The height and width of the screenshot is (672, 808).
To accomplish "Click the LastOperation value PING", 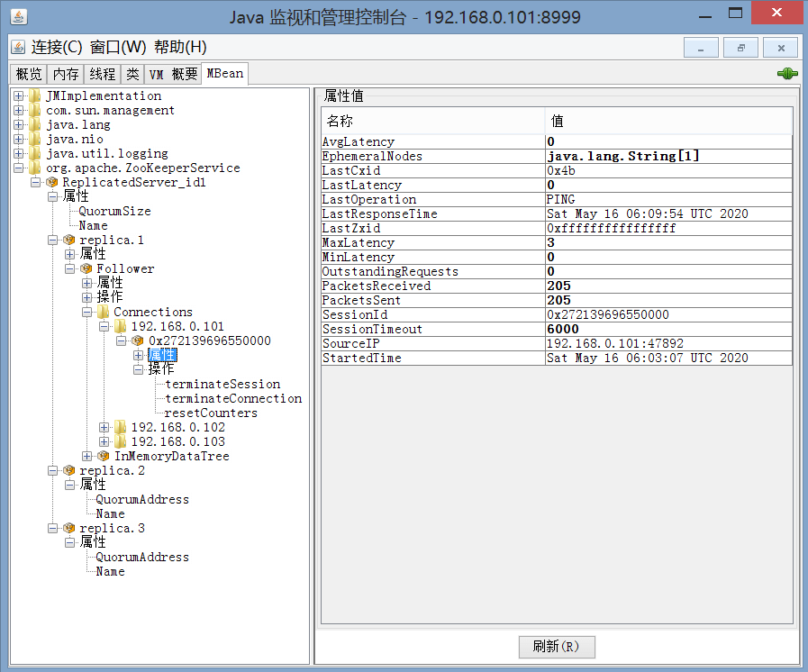I will tap(668, 199).
